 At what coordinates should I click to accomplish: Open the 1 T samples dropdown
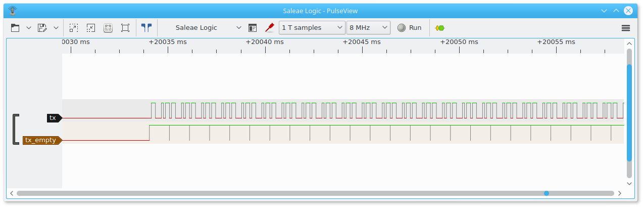click(x=312, y=28)
